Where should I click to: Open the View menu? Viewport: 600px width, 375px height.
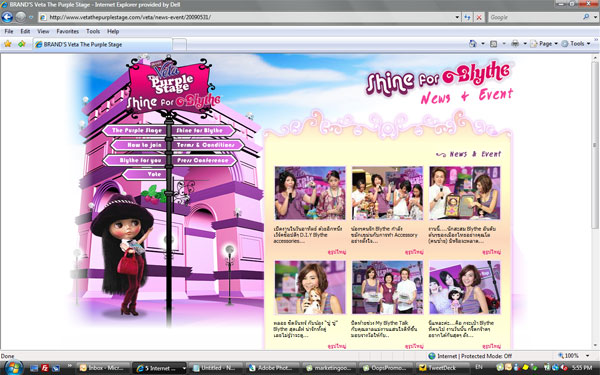[x=43, y=31]
